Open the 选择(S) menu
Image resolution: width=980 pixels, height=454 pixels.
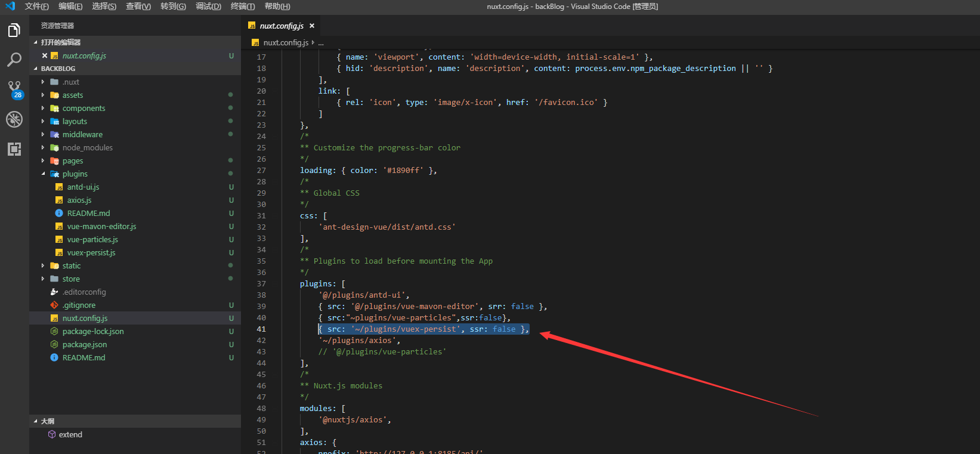(104, 6)
